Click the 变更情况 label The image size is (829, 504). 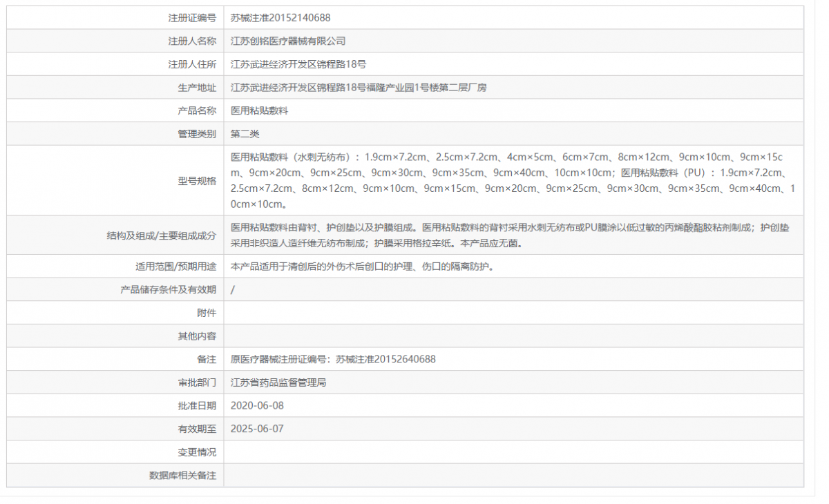coord(197,452)
